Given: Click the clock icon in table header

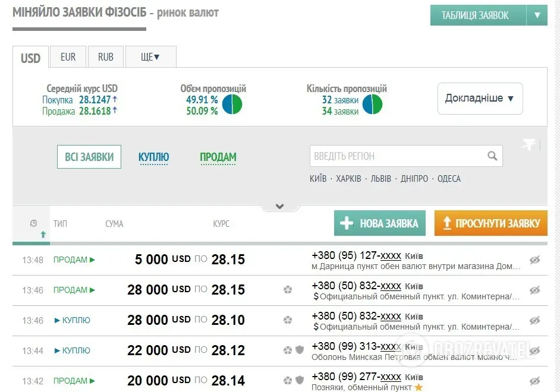Looking at the screenshot, I should (33, 223).
